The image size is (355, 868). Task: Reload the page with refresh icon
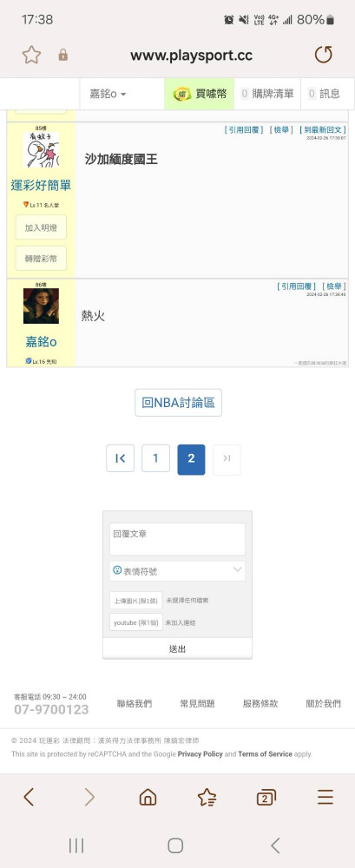324,55
